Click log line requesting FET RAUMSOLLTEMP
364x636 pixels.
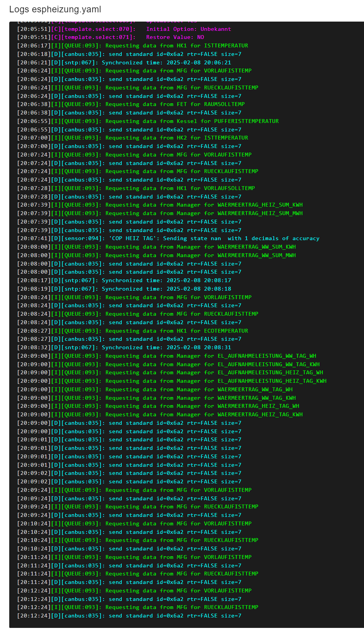click(131, 104)
